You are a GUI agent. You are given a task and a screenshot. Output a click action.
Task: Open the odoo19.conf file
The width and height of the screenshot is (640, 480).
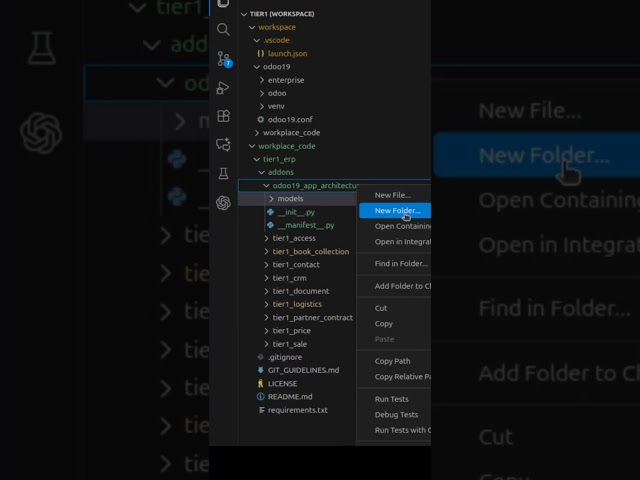290,120
